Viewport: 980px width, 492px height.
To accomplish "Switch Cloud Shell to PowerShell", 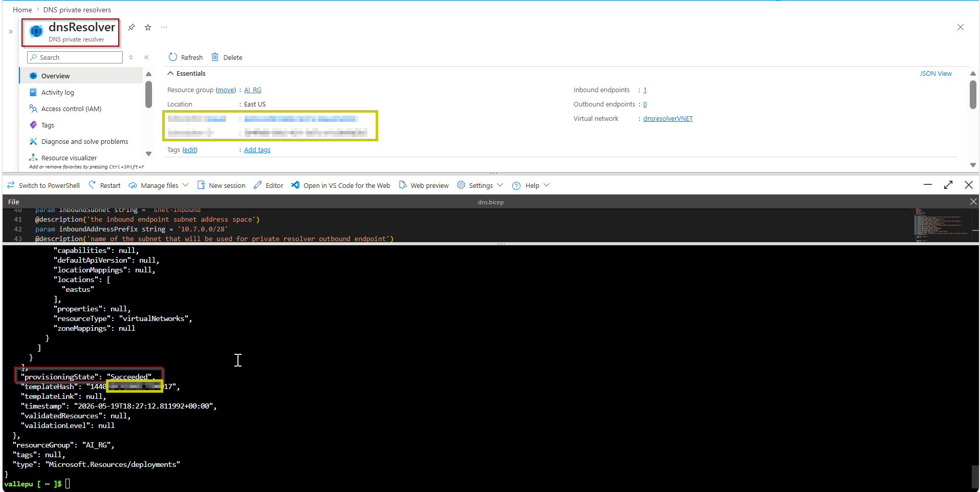I will click(43, 185).
